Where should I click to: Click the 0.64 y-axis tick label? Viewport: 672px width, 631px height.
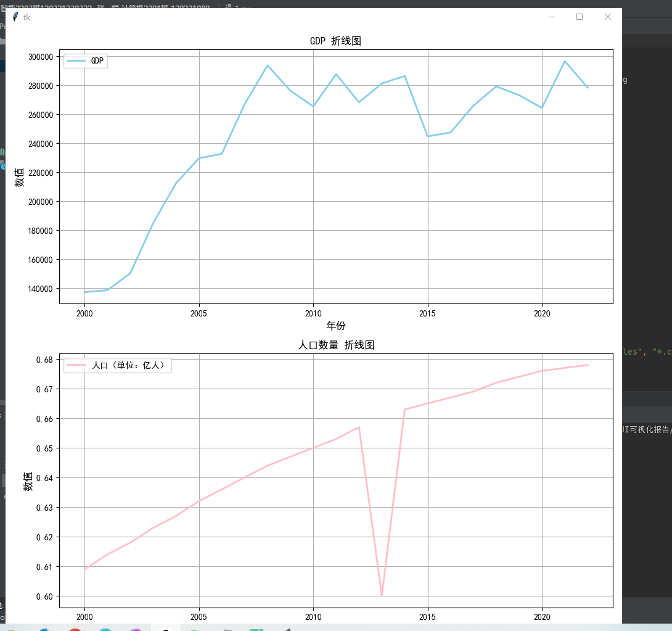coord(44,478)
